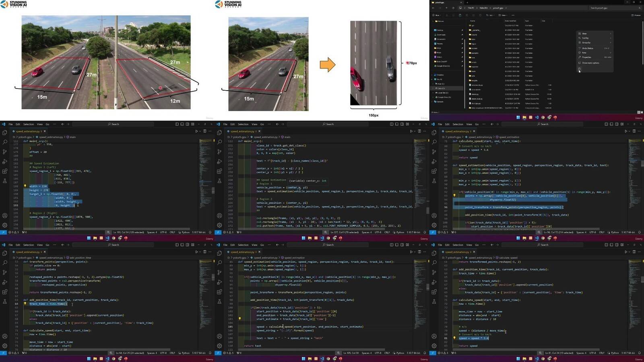Viewport: 644px width, 362px height.
Task: Collapse This PC node in File Explorer sidebar
Action: coord(432,79)
